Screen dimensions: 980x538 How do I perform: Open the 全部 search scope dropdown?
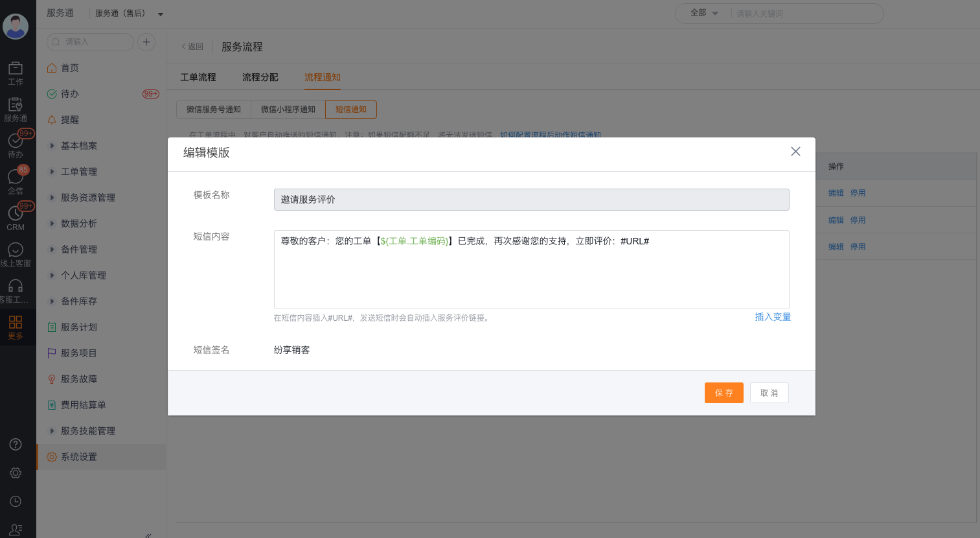click(704, 13)
